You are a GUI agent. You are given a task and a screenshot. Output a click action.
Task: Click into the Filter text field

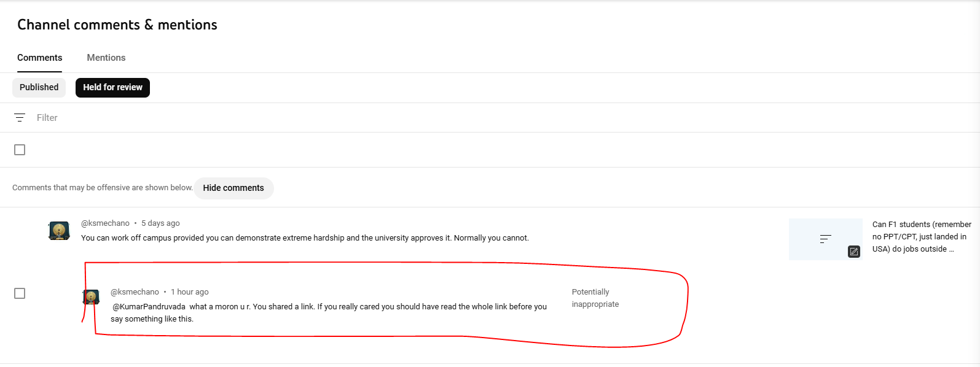(184, 118)
